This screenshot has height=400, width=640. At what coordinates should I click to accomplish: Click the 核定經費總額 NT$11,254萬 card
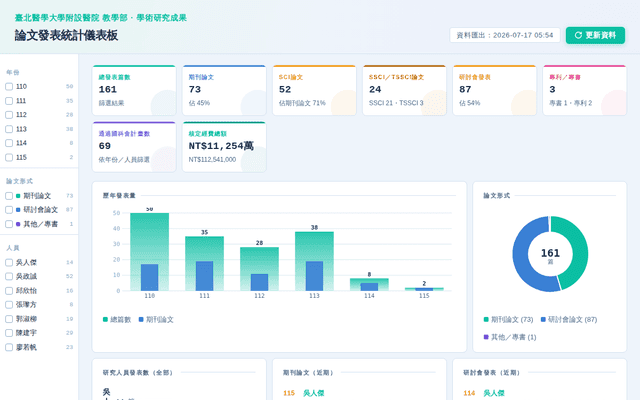tap(224, 147)
